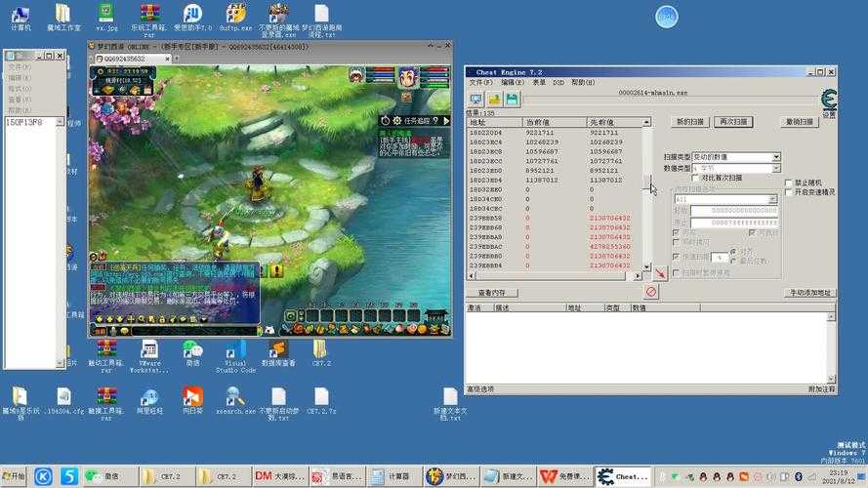Expand the game task tracker arrow
This screenshot has height=488, width=868.
446,121
